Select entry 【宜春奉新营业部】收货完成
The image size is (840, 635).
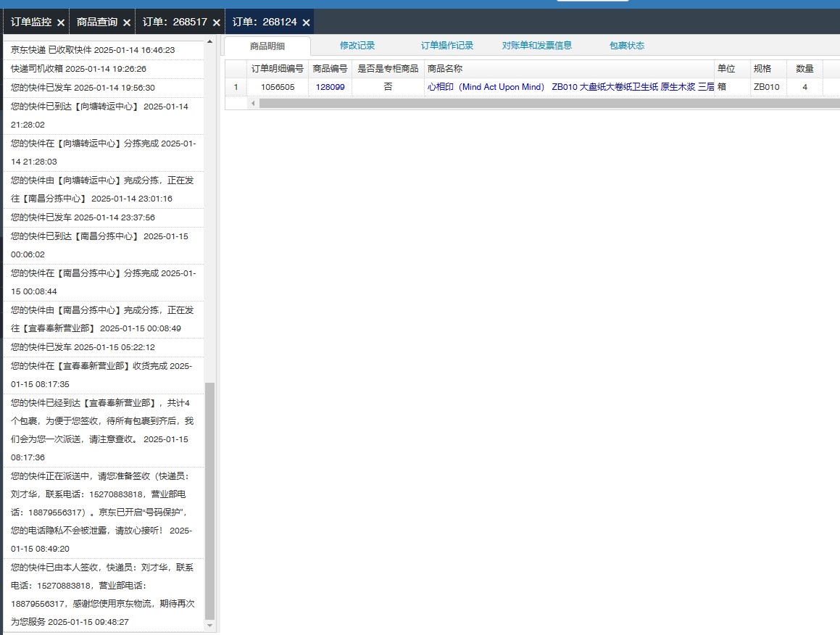click(104, 375)
